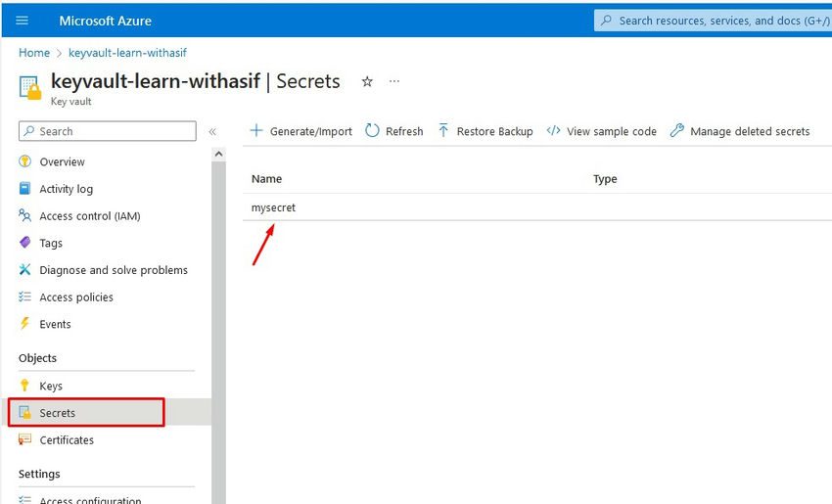Screen dimensions: 832x504
Task: Favorite this key vault with the star icon
Action: [x=367, y=81]
